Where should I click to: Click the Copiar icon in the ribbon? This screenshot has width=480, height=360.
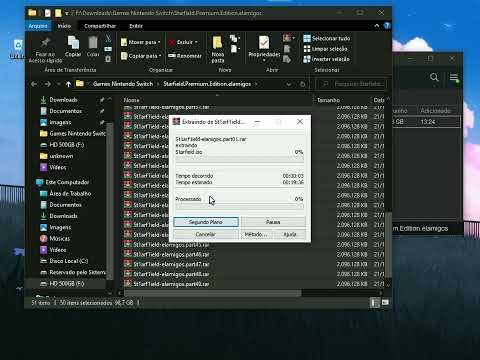tap(73, 43)
